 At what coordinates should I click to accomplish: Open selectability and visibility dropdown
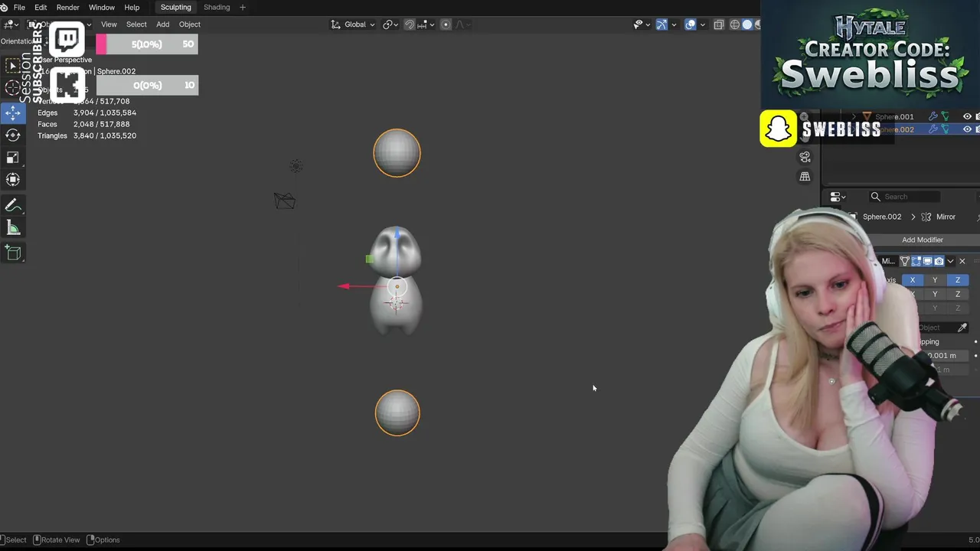(641, 24)
